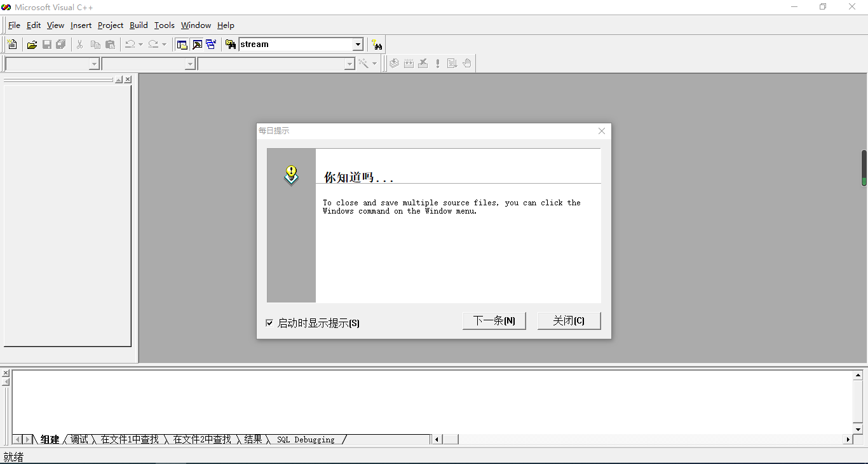Click output pane vertical scroll down arrow
Image resolution: width=868 pixels, height=464 pixels.
(x=858, y=430)
